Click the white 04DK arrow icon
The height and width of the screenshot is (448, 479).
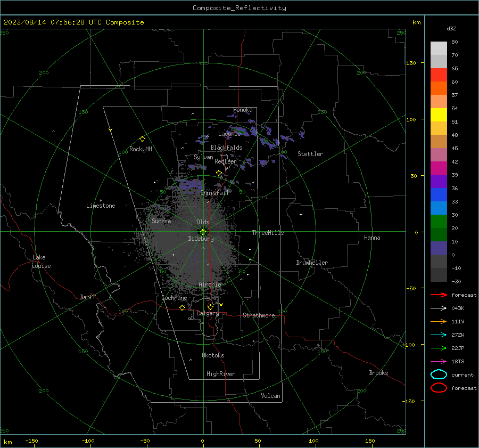[439, 308]
